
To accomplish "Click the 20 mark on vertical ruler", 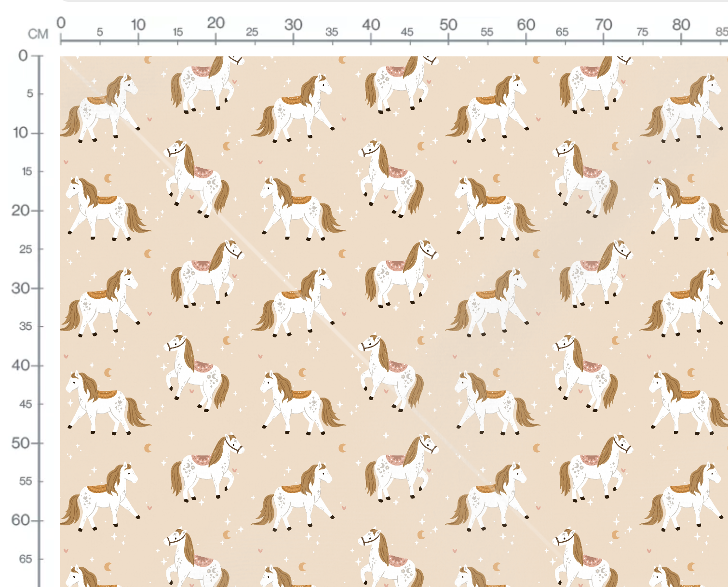I will pos(21,210).
